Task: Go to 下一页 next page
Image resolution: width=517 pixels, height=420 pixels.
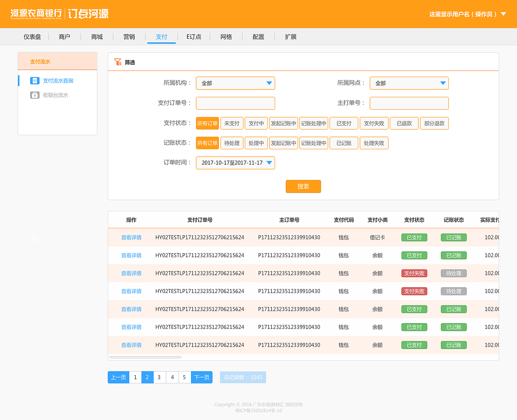Action: pos(202,377)
